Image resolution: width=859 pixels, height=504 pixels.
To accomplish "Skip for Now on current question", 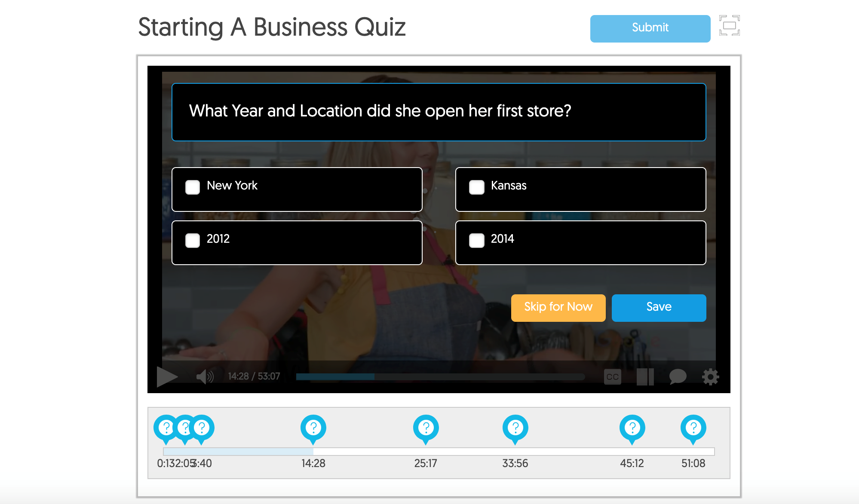I will (558, 308).
